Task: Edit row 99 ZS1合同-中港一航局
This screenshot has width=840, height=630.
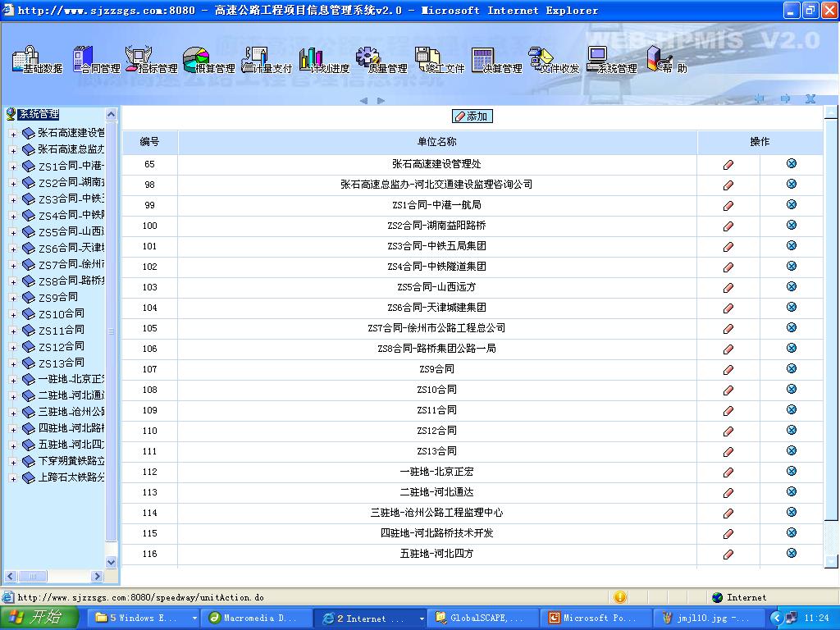Action: (x=728, y=206)
